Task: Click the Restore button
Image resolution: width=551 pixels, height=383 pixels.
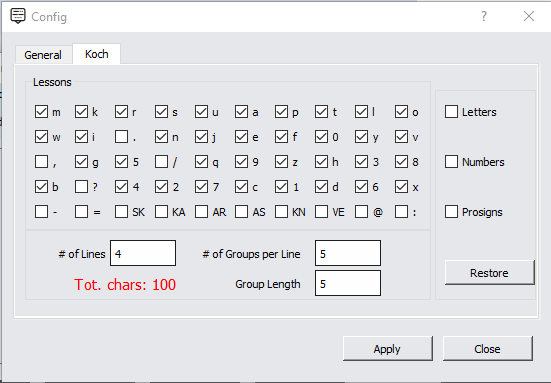Action: (x=490, y=273)
